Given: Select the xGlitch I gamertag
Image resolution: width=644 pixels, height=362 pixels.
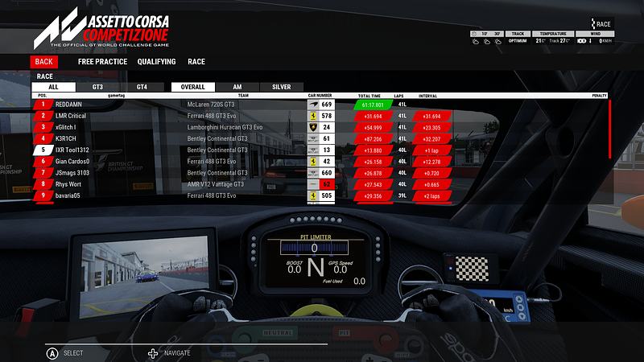Looking at the screenshot, I should (66, 127).
